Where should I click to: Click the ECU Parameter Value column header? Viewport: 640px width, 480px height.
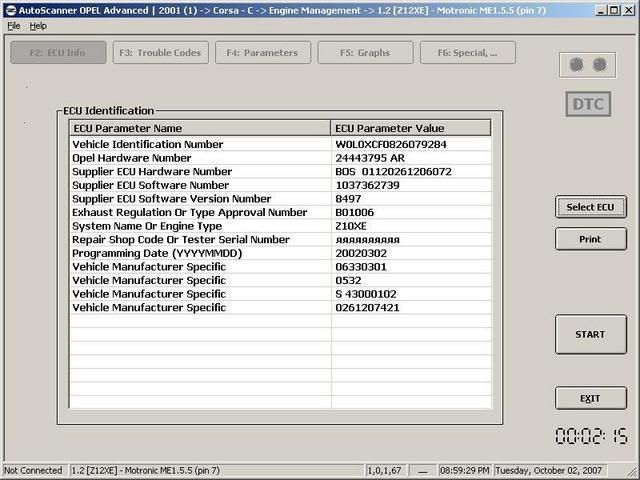(x=411, y=128)
